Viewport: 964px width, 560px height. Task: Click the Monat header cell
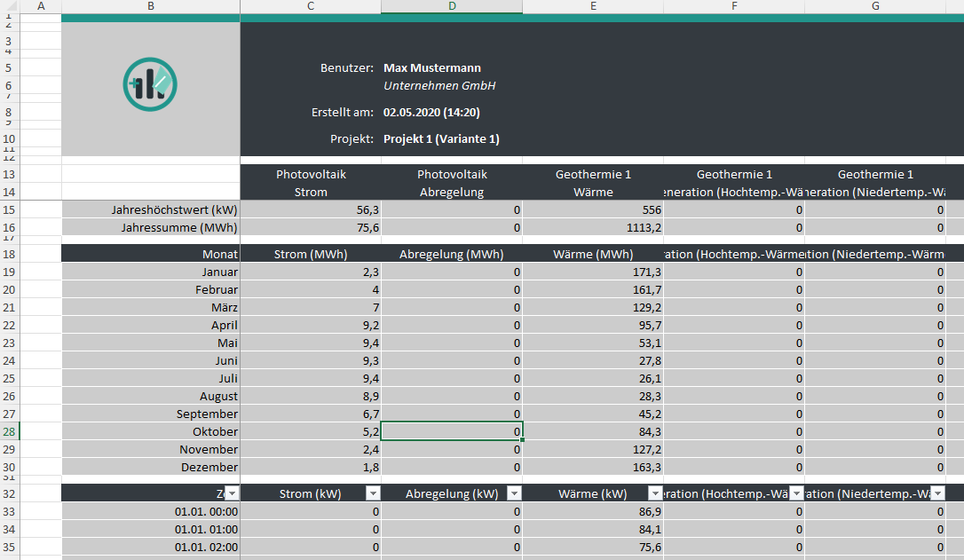(151, 254)
